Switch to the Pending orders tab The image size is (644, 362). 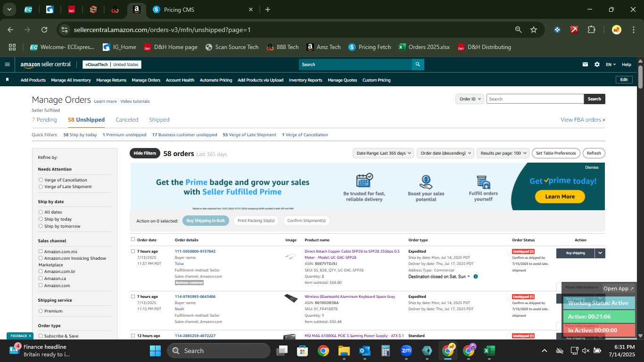click(44, 120)
